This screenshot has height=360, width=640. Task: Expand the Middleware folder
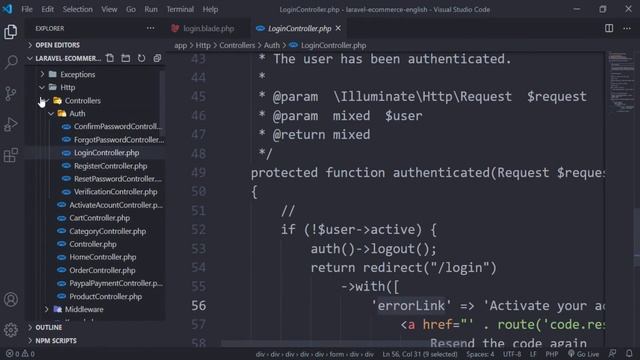click(x=84, y=309)
